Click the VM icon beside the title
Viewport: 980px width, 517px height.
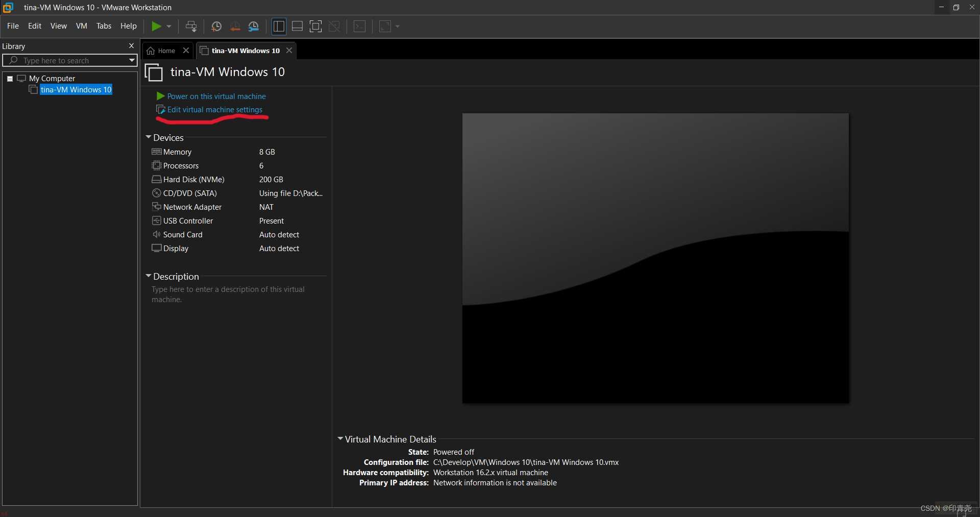click(154, 72)
